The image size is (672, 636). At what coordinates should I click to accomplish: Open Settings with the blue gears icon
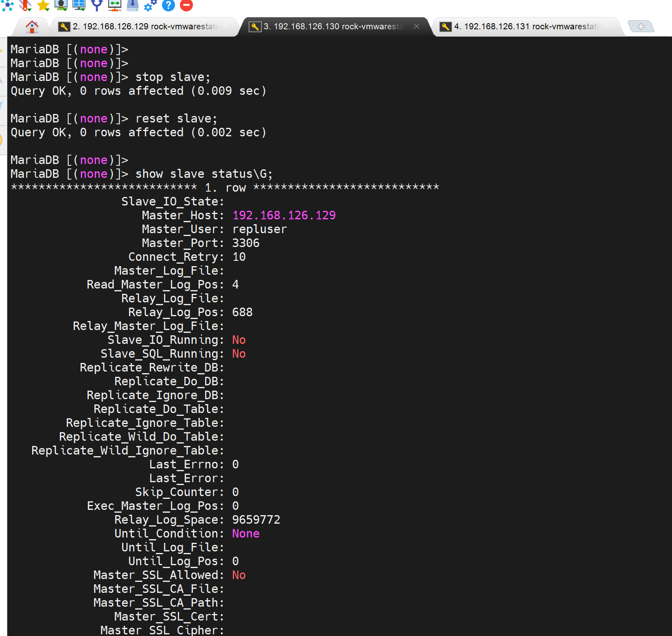click(x=151, y=5)
